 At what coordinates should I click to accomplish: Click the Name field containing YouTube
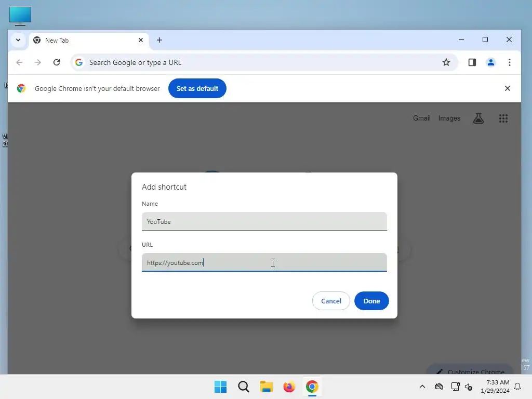(x=264, y=221)
